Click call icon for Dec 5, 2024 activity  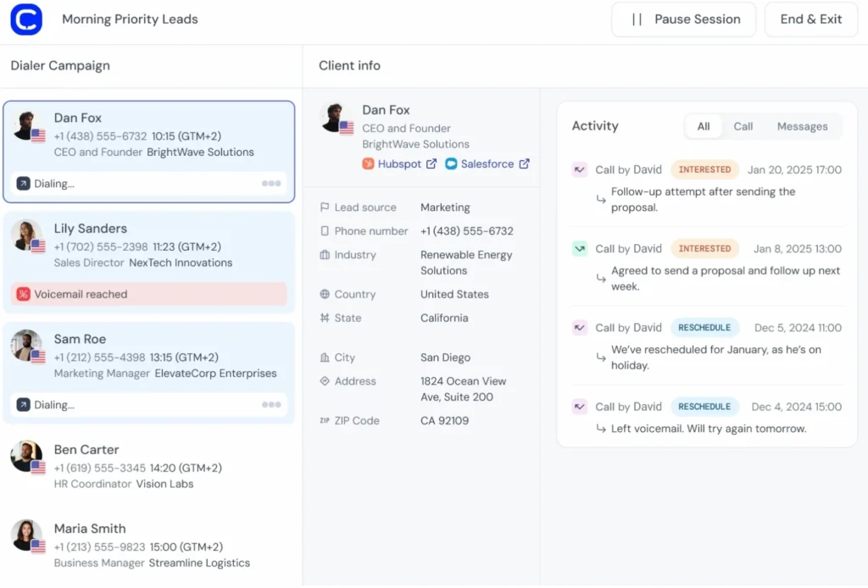click(x=580, y=327)
